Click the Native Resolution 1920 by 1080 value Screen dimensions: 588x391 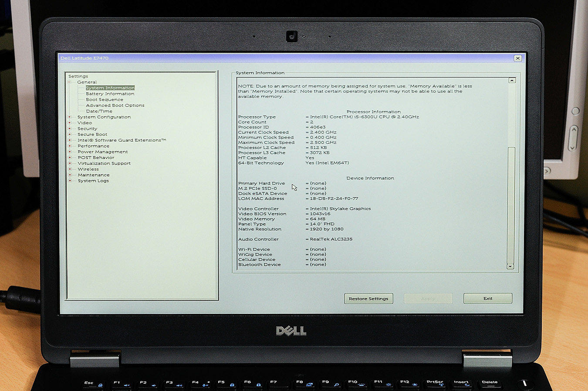(x=327, y=229)
